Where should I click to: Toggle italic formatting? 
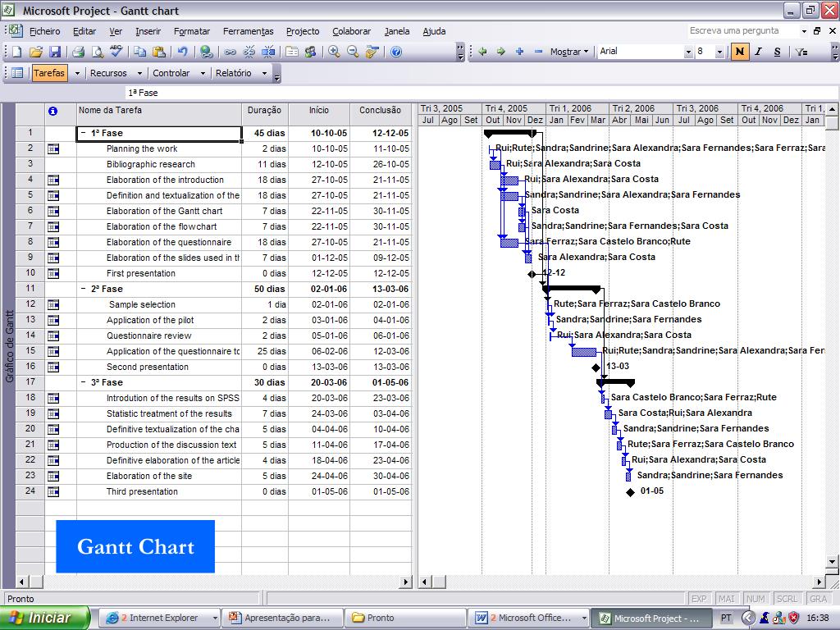(759, 52)
